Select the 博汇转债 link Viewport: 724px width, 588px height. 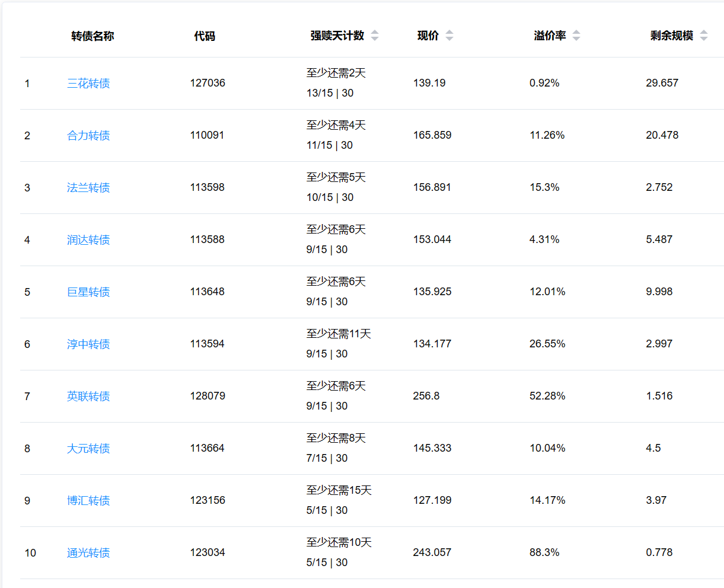coord(88,501)
